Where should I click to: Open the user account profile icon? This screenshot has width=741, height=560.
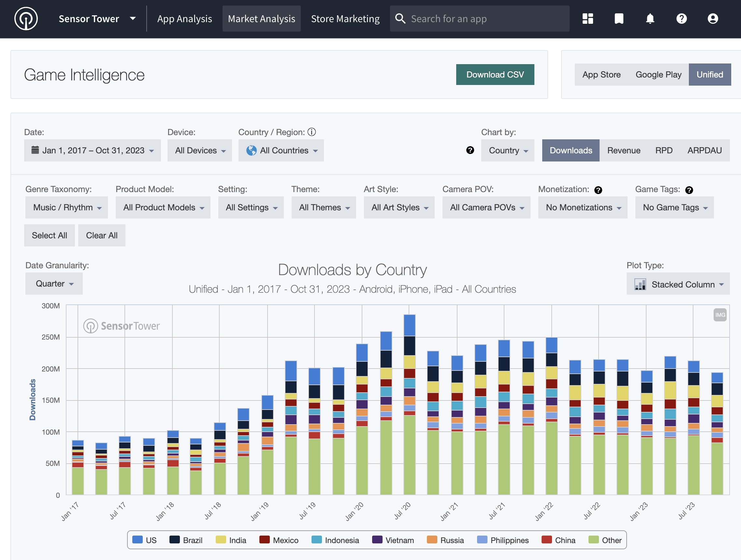point(713,19)
